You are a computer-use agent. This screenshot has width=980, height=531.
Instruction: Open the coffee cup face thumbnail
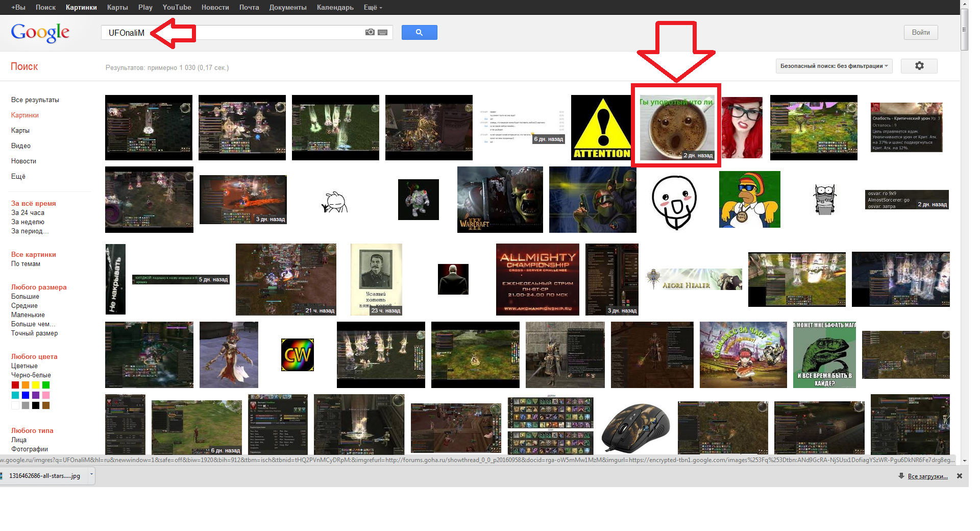point(677,128)
